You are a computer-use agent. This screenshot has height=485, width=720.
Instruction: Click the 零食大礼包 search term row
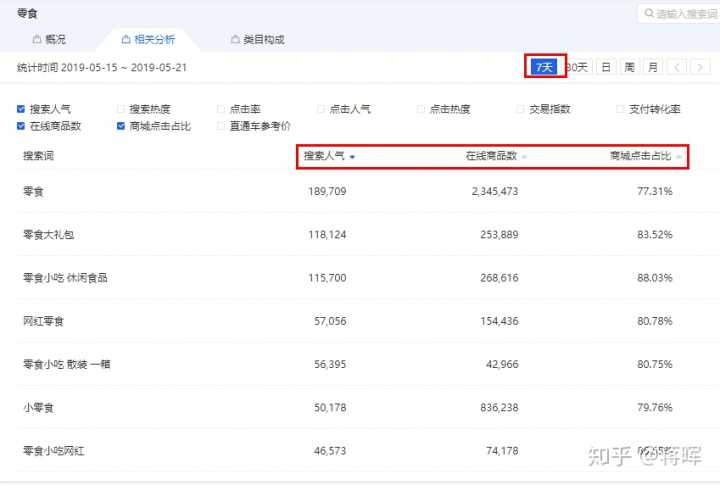48,234
